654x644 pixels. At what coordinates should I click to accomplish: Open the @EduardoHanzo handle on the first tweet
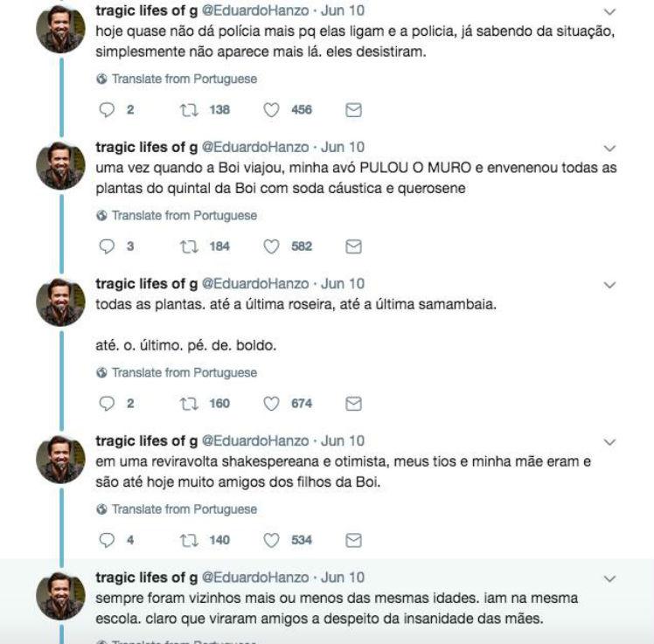click(x=255, y=11)
